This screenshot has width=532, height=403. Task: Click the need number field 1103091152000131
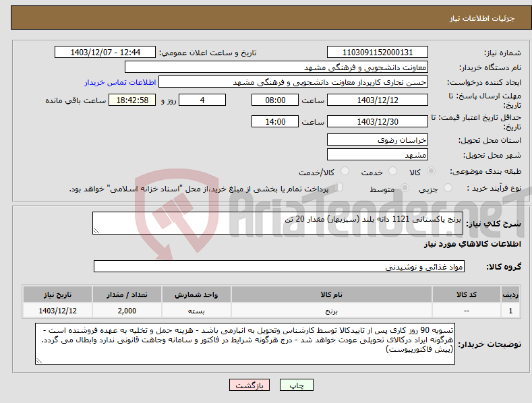tap(378, 53)
